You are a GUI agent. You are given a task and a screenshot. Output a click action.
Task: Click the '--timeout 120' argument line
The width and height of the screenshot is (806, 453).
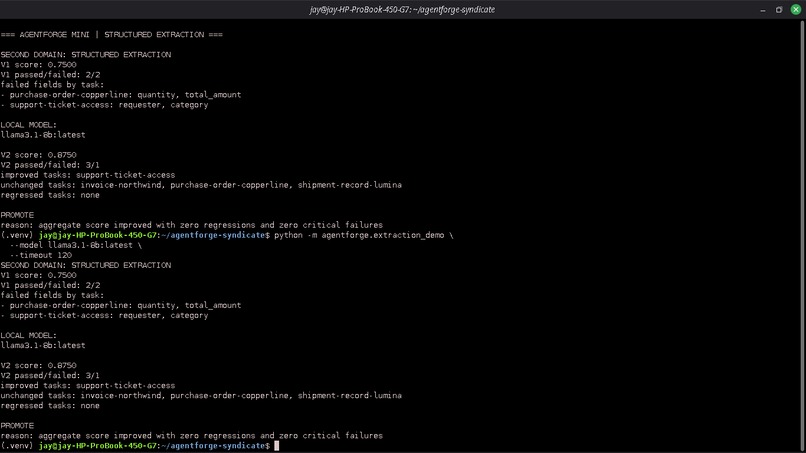pyautogui.click(x=41, y=255)
